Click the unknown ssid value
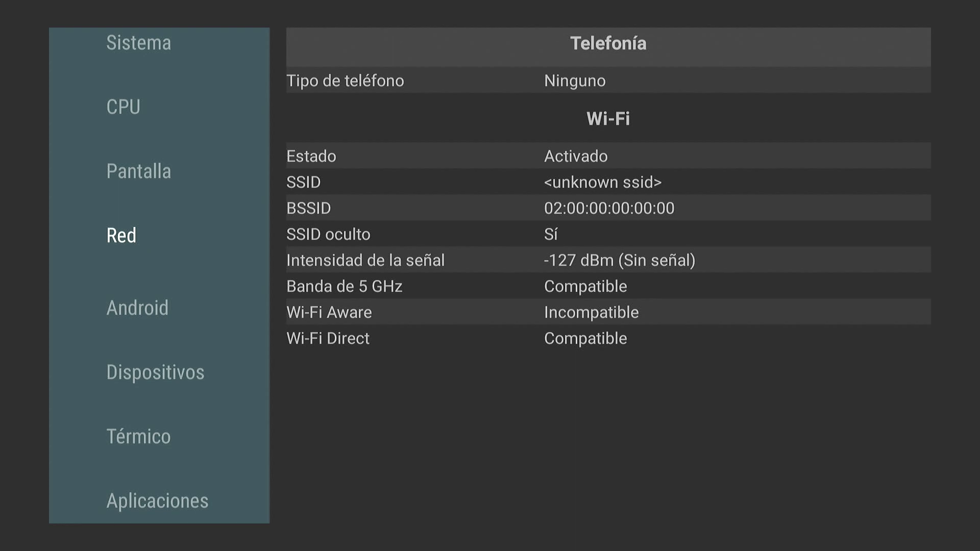 point(602,182)
